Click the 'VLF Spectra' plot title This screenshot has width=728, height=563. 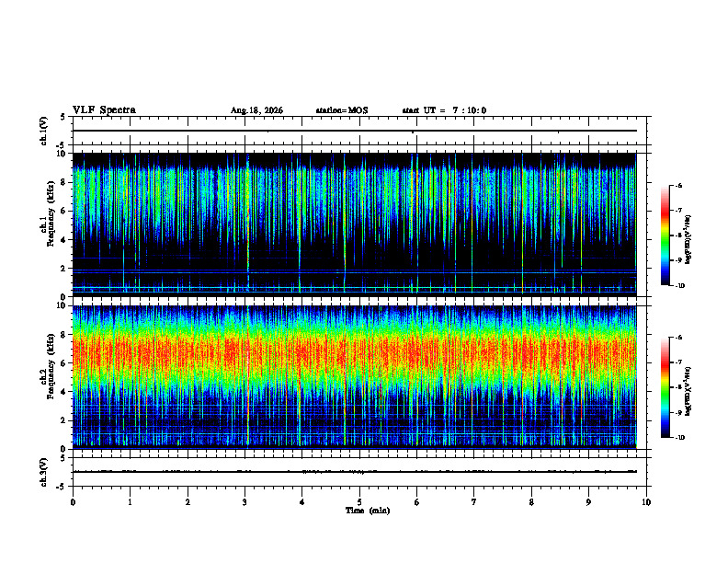coord(104,110)
